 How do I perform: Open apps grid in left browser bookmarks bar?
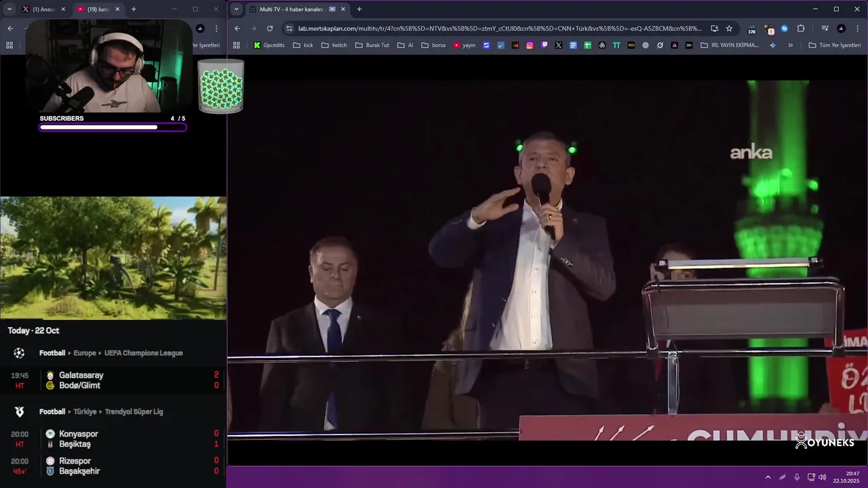[x=9, y=45]
